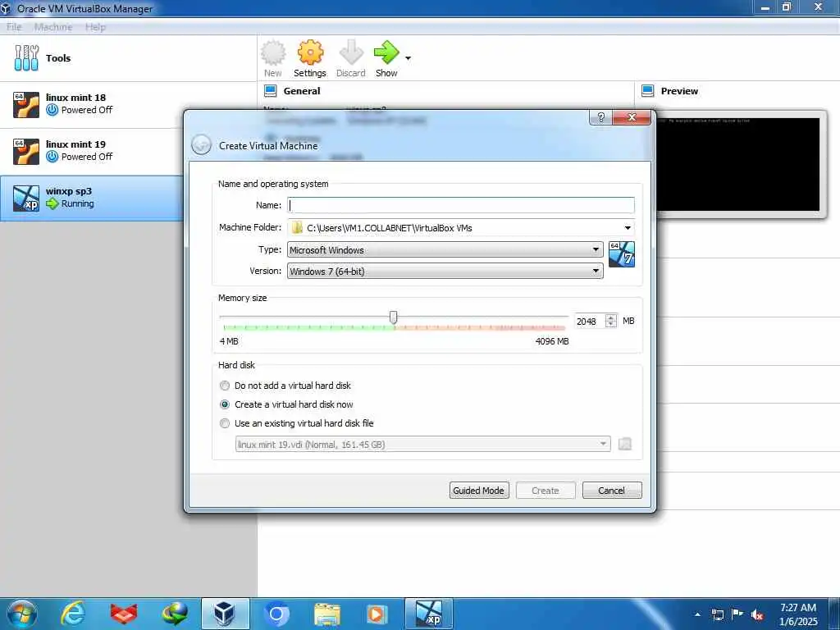Select the Tools item in sidebar
The image size is (840, 630).
129,58
